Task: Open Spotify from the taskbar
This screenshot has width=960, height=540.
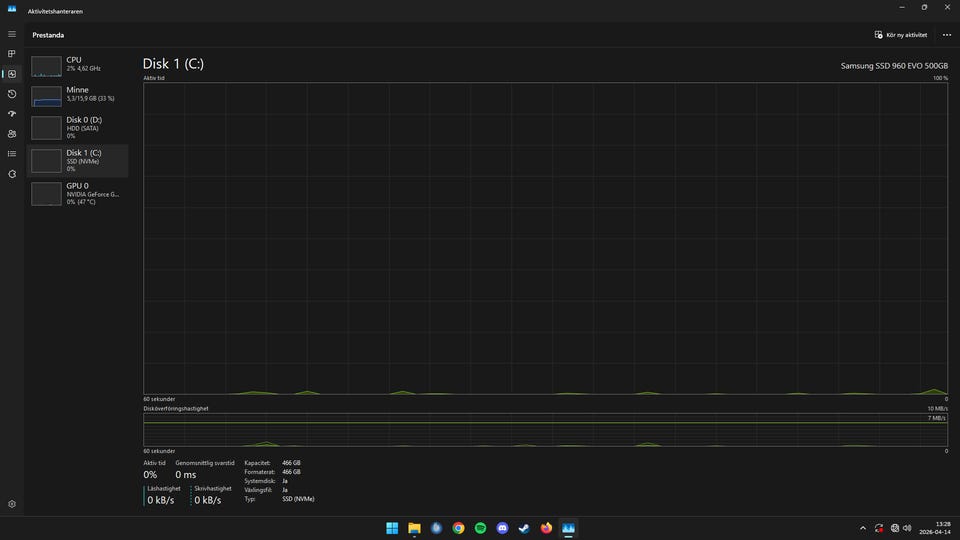Action: point(480,528)
